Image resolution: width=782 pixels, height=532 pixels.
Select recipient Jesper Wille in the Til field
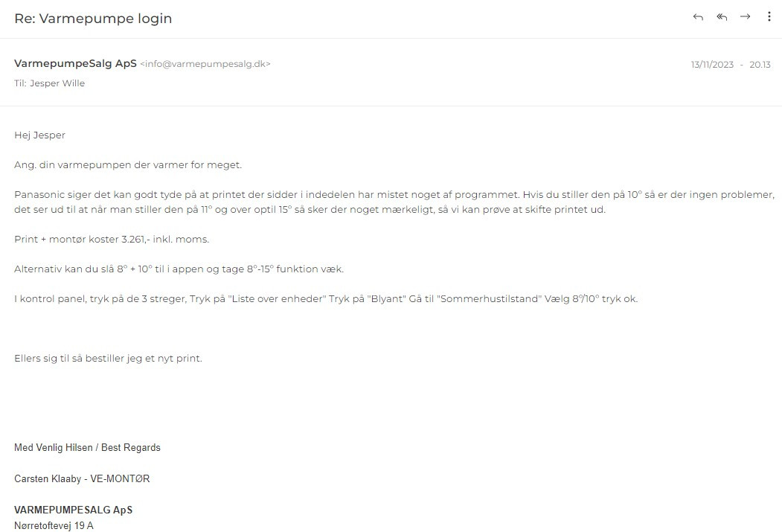pos(57,83)
